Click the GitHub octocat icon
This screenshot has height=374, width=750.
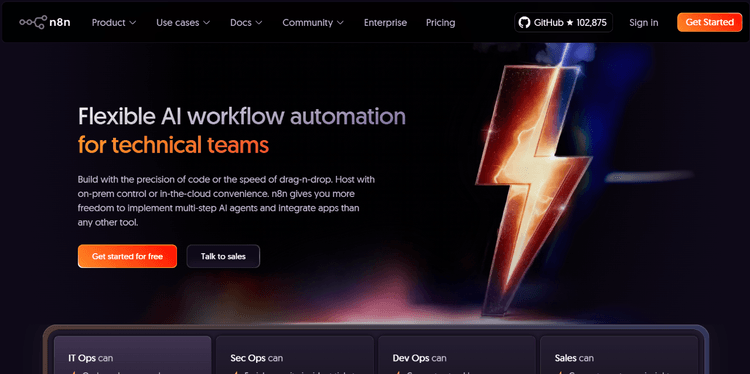tap(525, 22)
